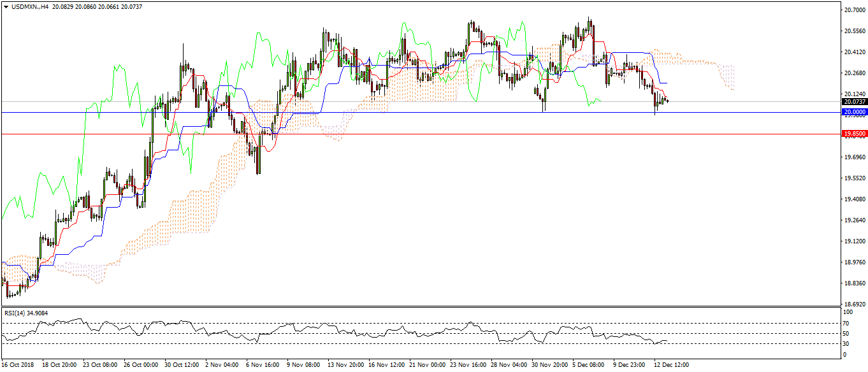Select the red 19.8500 price level tag
The width and height of the screenshot is (868, 372).
854,134
